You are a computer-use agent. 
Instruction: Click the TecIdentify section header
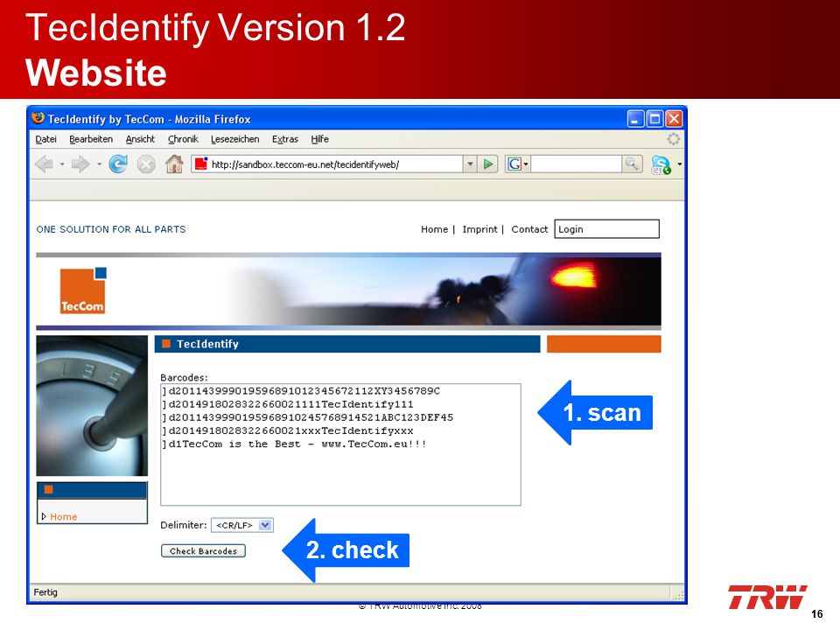click(347, 344)
